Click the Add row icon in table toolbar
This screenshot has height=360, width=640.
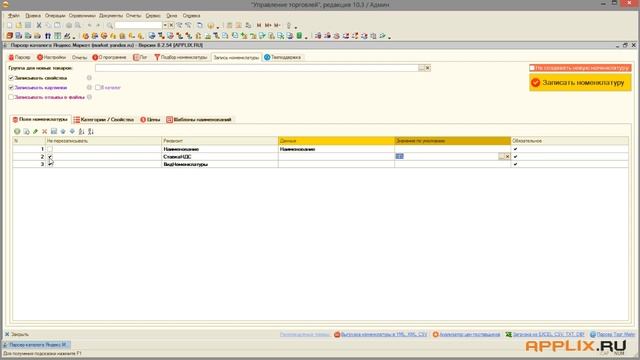point(17,131)
